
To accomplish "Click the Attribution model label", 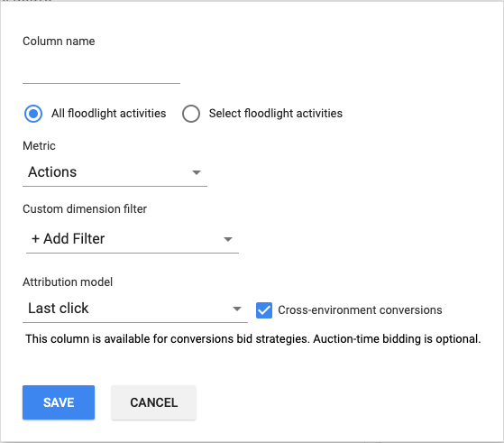I will coord(68,282).
